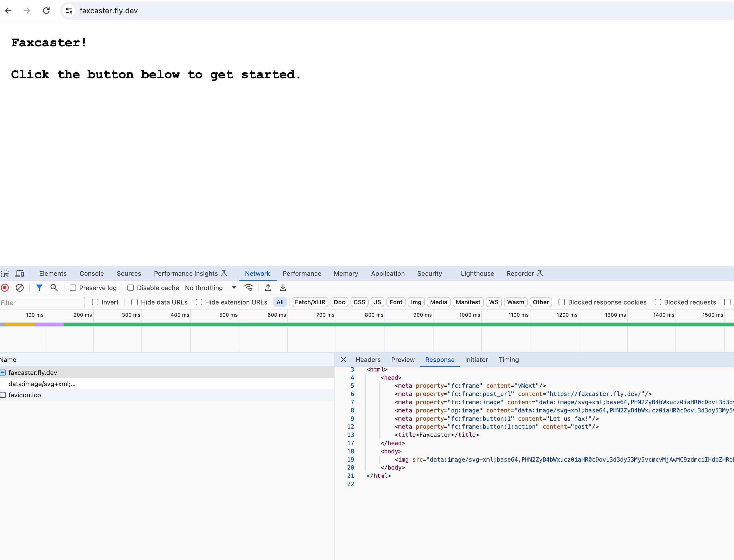Reload the faxcaster page
The width and height of the screenshot is (734, 560).
(46, 11)
